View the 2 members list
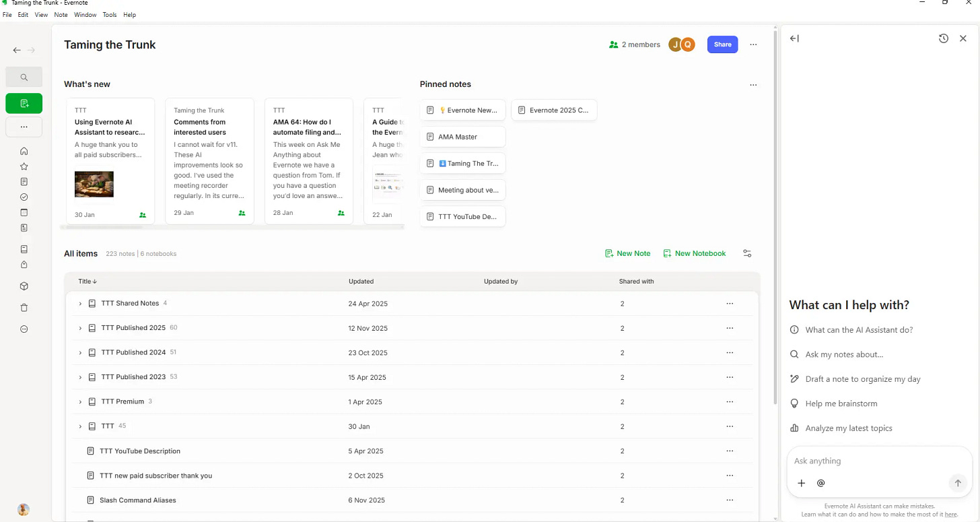This screenshot has height=522, width=980. click(x=634, y=44)
